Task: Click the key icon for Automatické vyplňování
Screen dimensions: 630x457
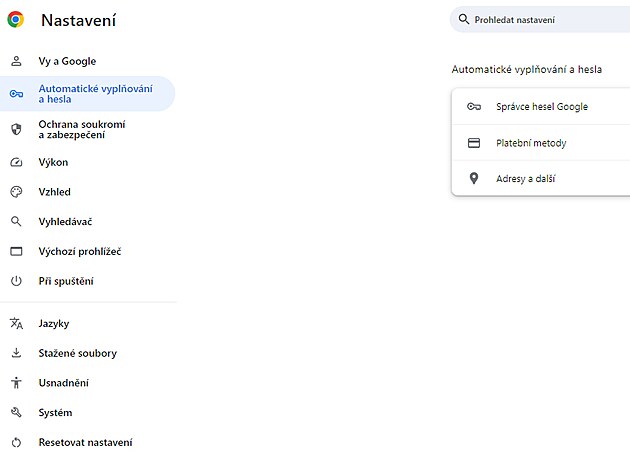Action: point(16,94)
